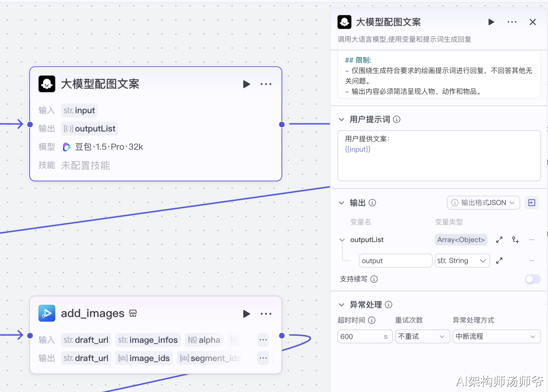Toggle the 支持续写 switch

point(533,279)
